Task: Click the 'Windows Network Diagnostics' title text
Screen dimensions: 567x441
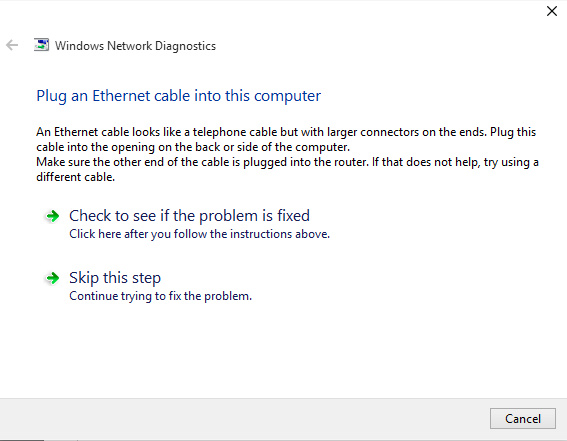Action: click(x=135, y=46)
